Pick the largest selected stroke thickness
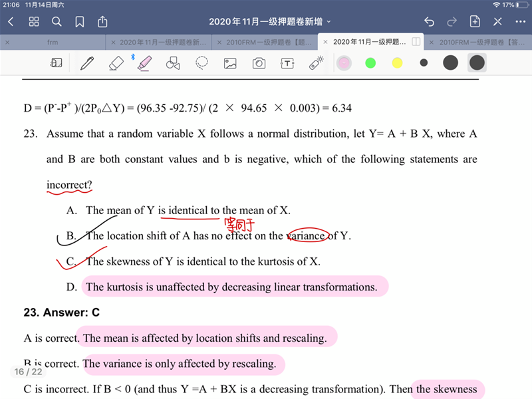 (477, 63)
